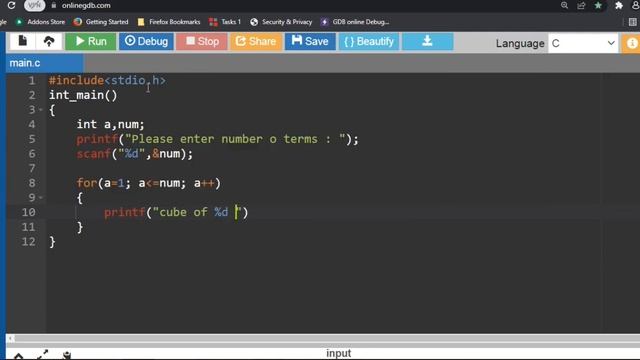Viewport: 640px width, 360px height.
Task: Open the Language dropdown showing C
Action: click(583, 43)
